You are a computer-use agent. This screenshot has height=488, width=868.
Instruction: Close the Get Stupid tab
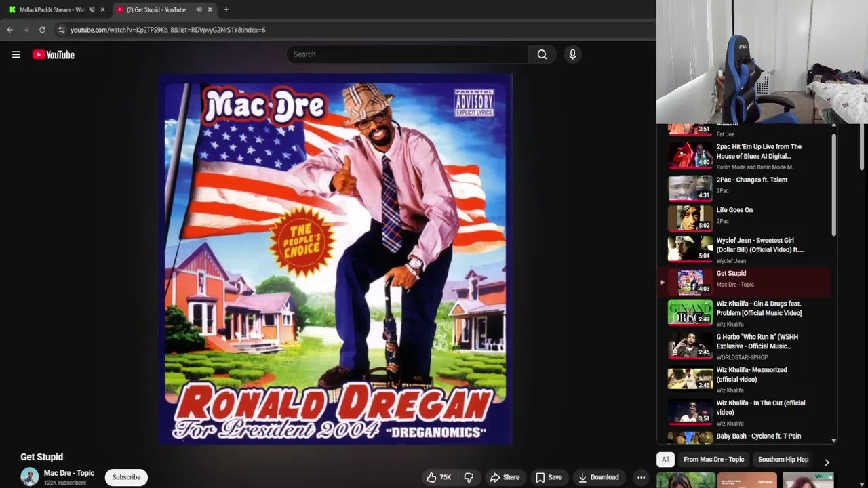click(x=210, y=9)
